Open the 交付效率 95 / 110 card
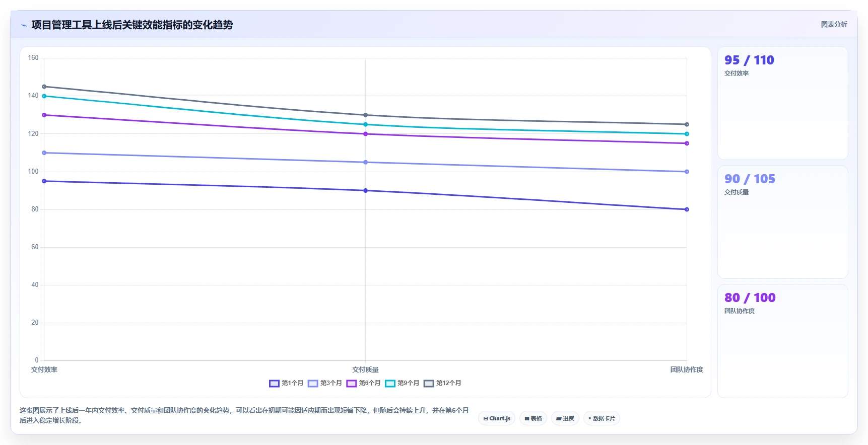 (782, 103)
